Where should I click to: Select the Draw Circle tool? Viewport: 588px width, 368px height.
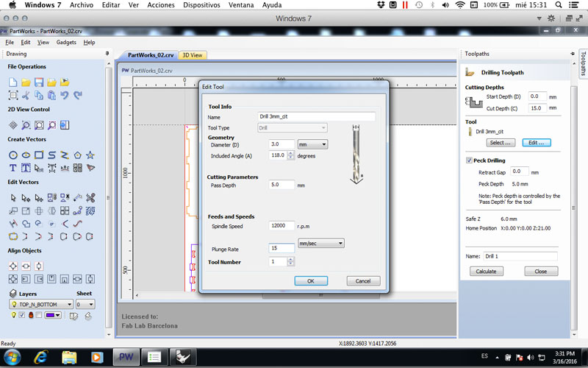click(13, 155)
